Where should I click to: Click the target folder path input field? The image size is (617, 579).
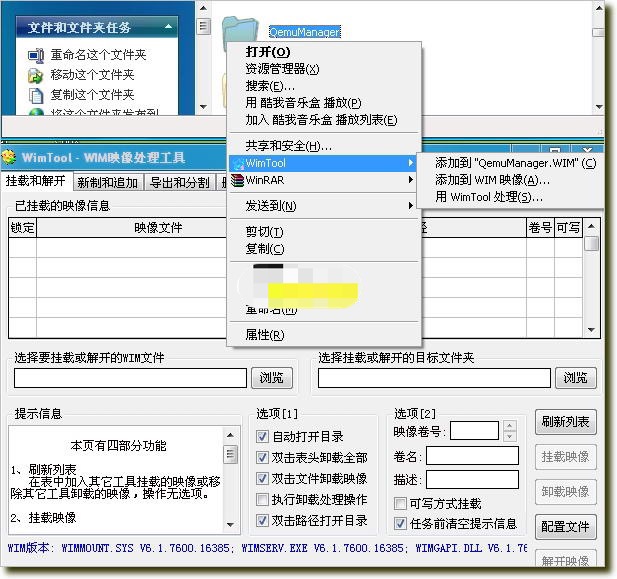click(434, 378)
